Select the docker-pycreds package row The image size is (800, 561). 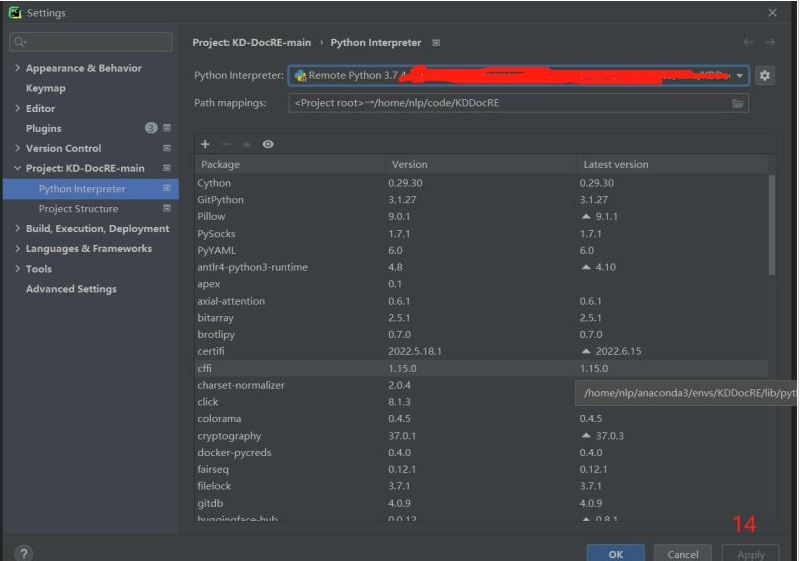482,452
